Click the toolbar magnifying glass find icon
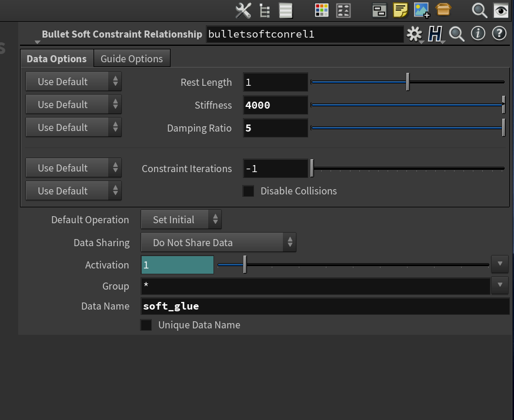Viewport: 514px width, 420px height. [479, 11]
